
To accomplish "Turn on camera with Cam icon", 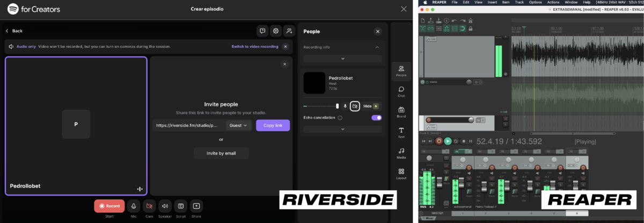I will click(x=149, y=206).
